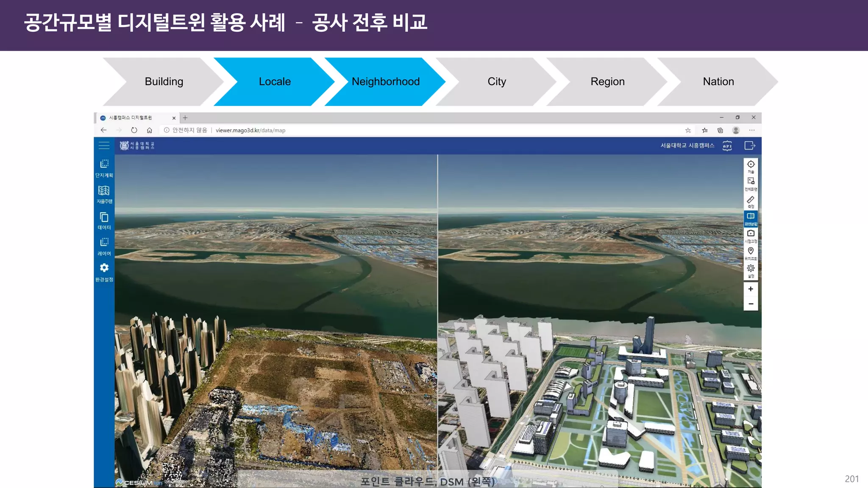Select the 측정 ruler measure tool
Image resolution: width=868 pixels, height=488 pixels.
tap(751, 202)
